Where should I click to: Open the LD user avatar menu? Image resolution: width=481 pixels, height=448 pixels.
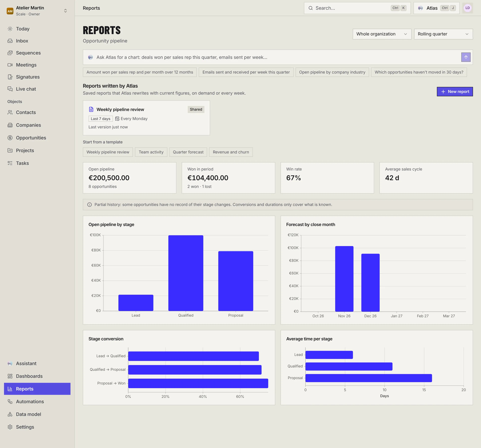pyautogui.click(x=467, y=8)
